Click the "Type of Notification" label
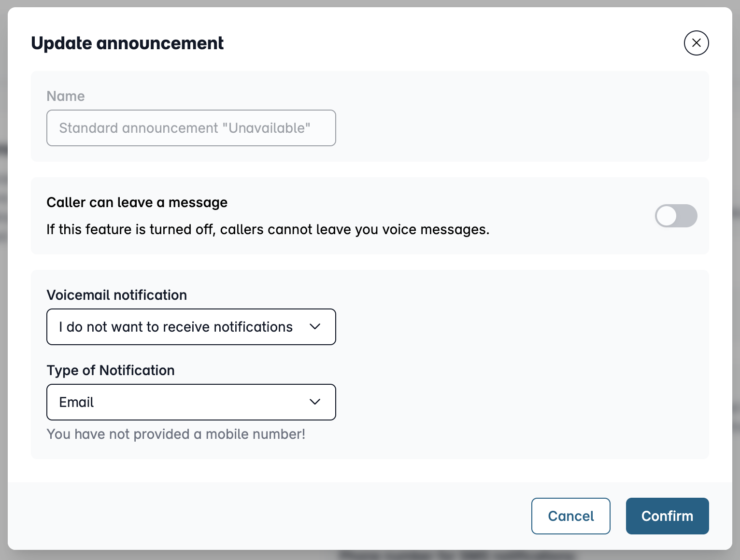740x560 pixels. tap(111, 370)
